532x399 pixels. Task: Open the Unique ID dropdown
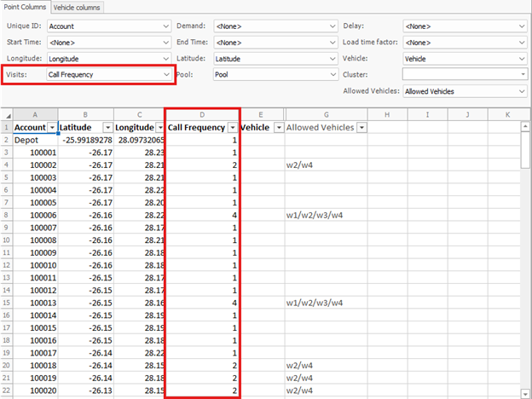[165, 26]
